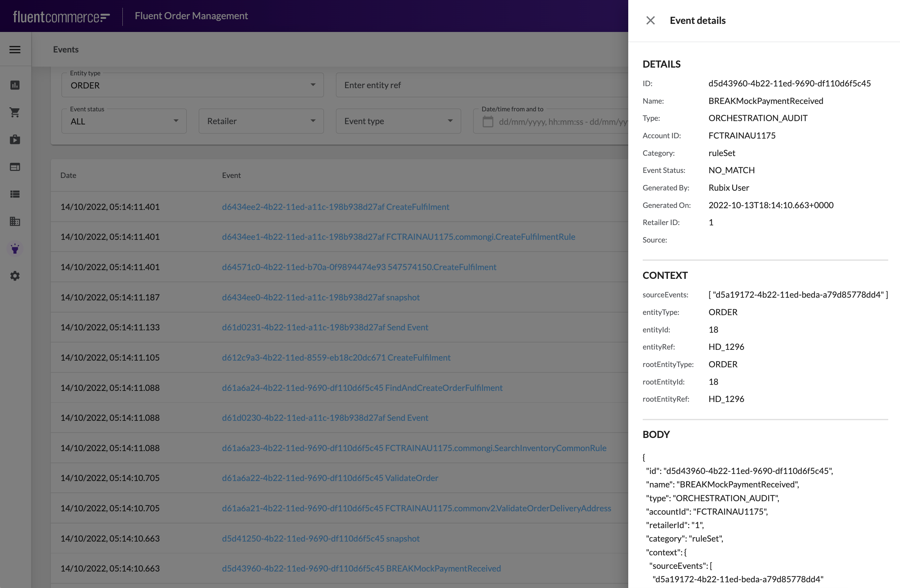
Task: Open the FindAndCreateOrderFulfilment event link
Action: 362,388
